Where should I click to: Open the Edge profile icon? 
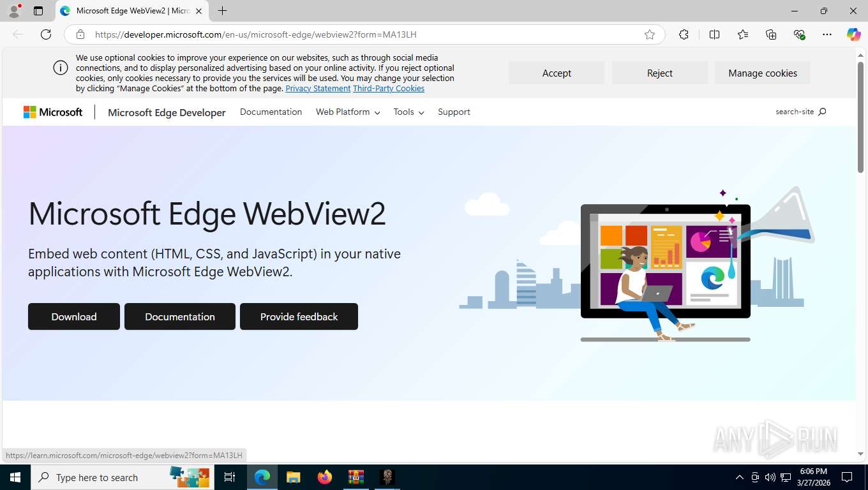[14, 11]
